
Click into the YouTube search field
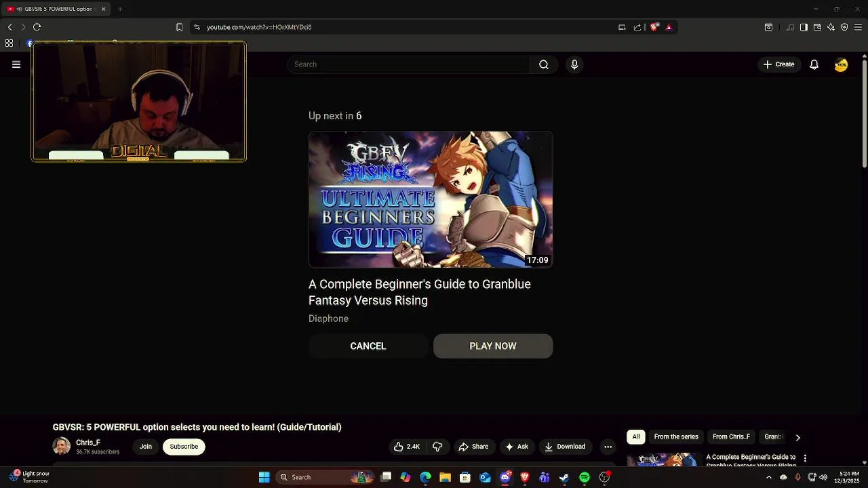pos(408,64)
